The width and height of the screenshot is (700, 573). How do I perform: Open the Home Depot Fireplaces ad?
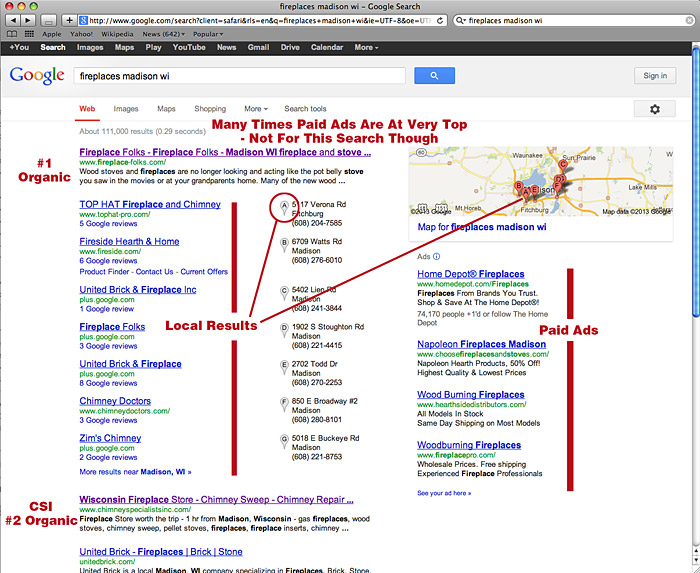click(x=471, y=274)
